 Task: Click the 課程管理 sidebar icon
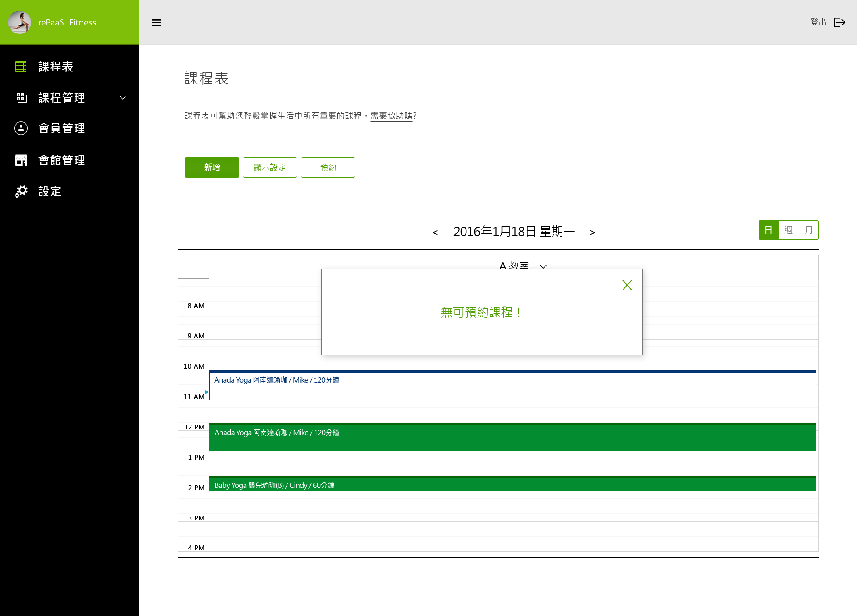21,98
